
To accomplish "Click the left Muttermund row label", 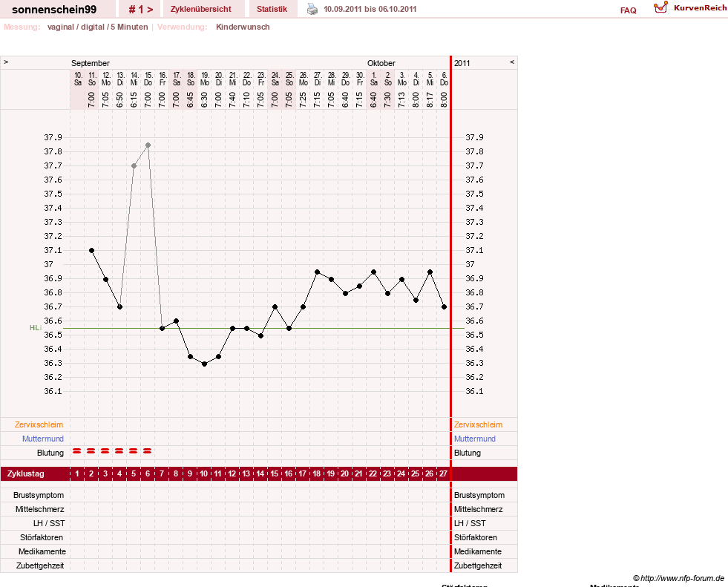I will coord(43,439).
